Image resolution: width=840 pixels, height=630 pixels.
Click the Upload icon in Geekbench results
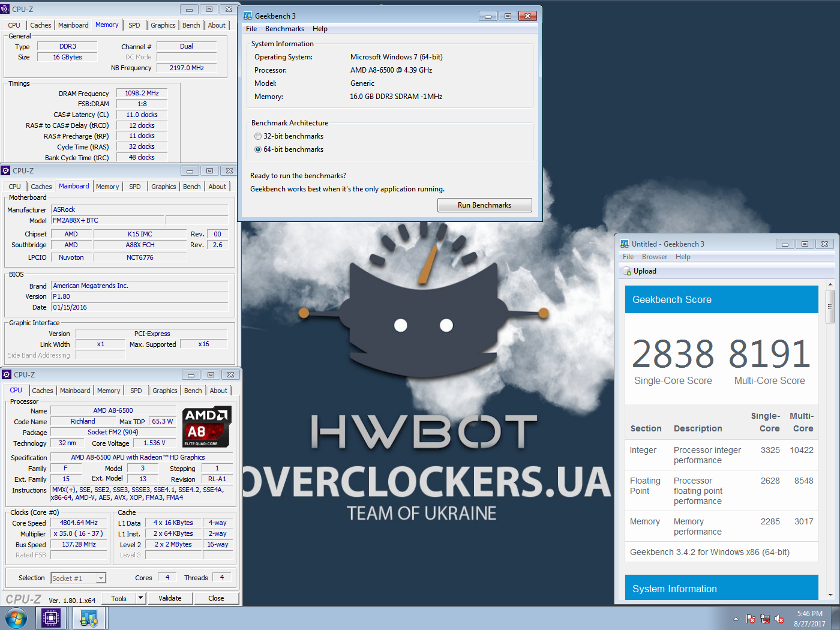[627, 271]
